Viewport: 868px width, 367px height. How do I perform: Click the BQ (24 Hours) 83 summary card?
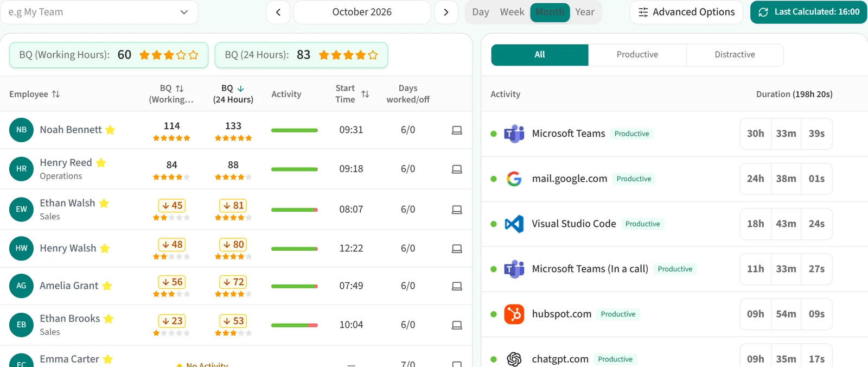(301, 55)
